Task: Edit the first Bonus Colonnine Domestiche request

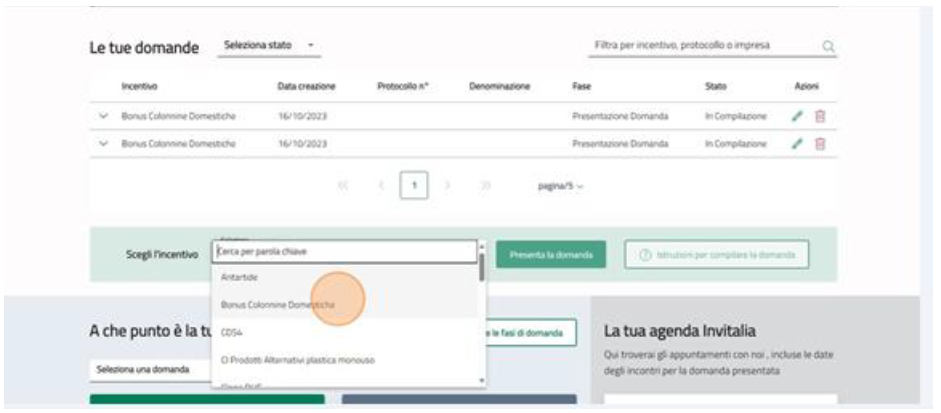Action: pos(797,116)
